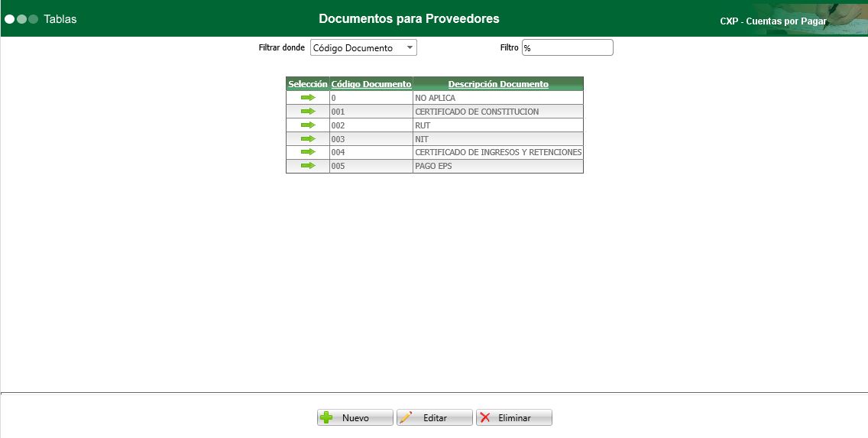Click the RUT description cell
Screen dimensions: 868x438
coord(497,125)
